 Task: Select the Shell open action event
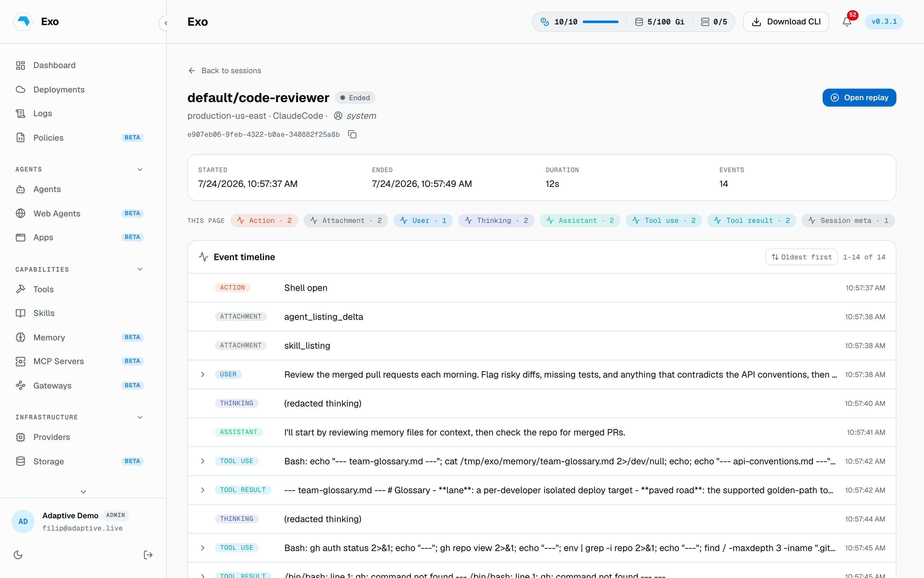542,288
